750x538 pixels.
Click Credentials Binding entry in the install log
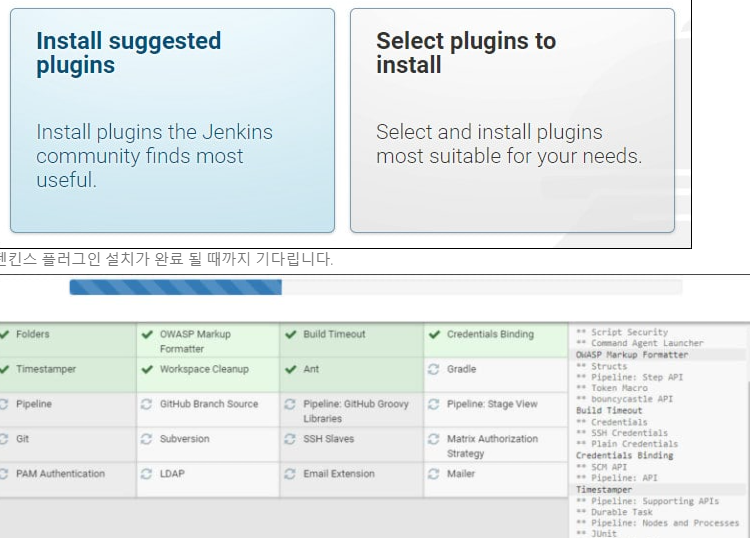pos(624,456)
